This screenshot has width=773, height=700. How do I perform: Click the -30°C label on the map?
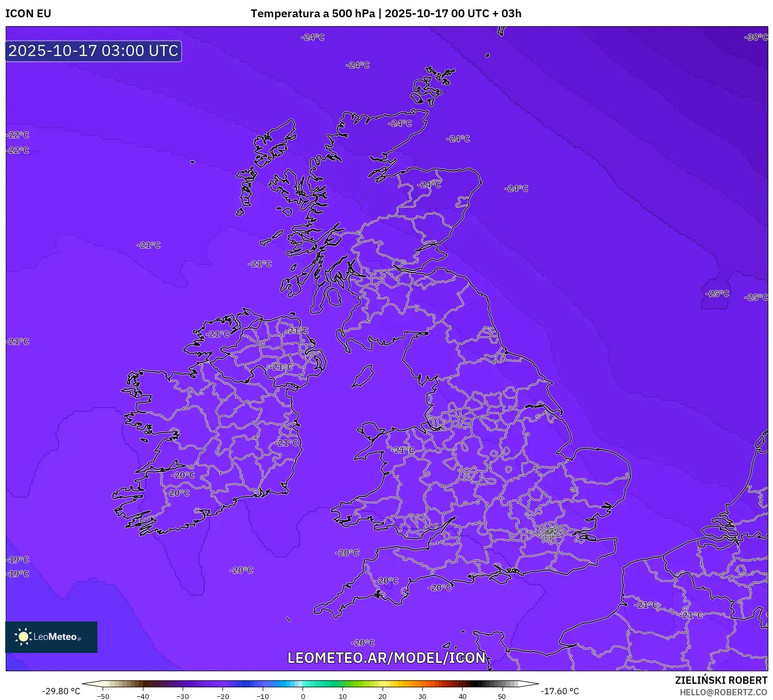pos(755,37)
